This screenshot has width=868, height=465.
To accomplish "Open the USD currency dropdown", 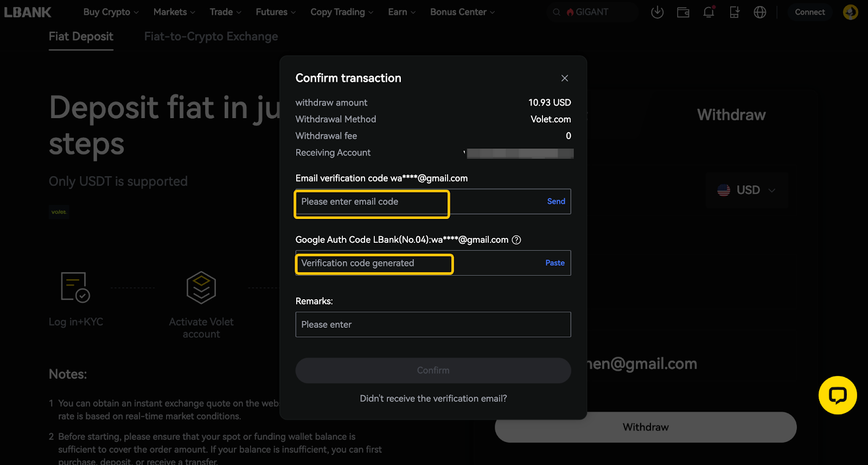I will (746, 190).
